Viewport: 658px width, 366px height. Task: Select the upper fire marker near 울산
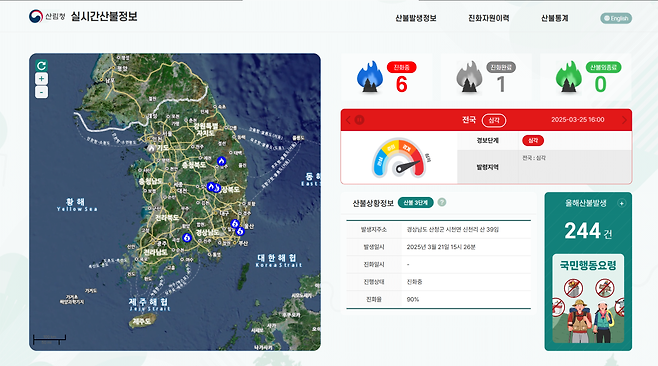[235, 224]
